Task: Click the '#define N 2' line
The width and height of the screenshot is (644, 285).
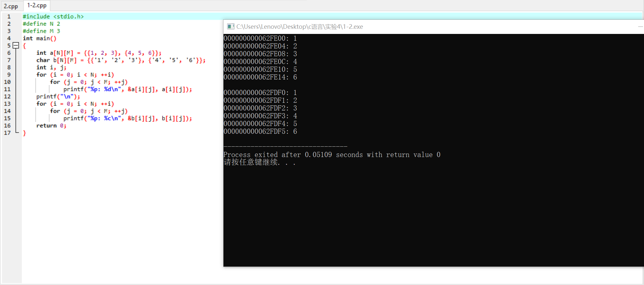Action: click(41, 24)
